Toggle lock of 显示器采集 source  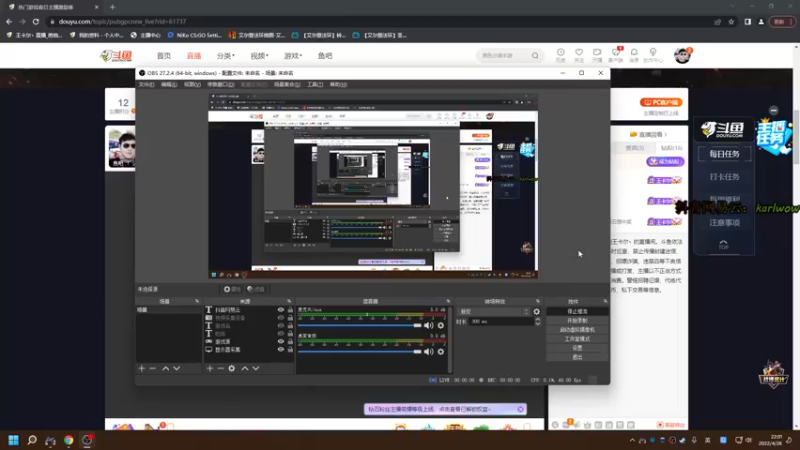coord(290,349)
